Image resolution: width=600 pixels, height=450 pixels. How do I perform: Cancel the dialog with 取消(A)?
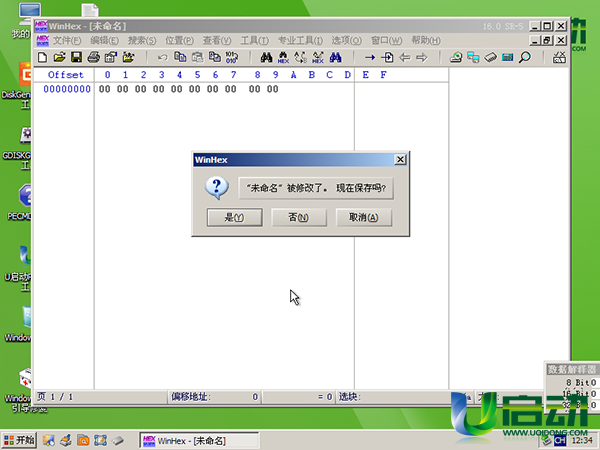click(x=364, y=217)
